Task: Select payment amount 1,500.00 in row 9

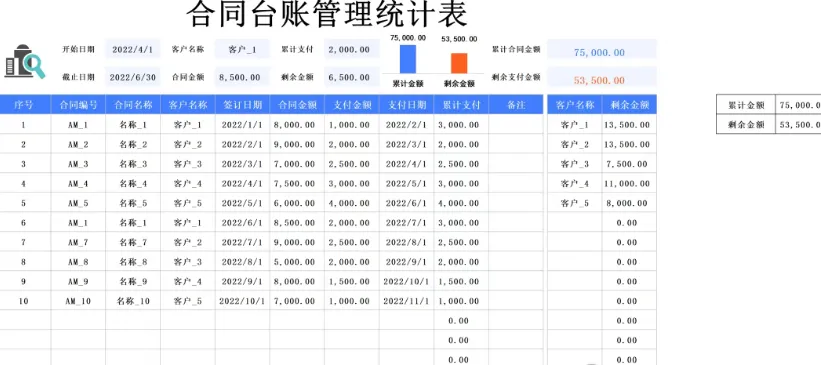Action: click(x=352, y=282)
